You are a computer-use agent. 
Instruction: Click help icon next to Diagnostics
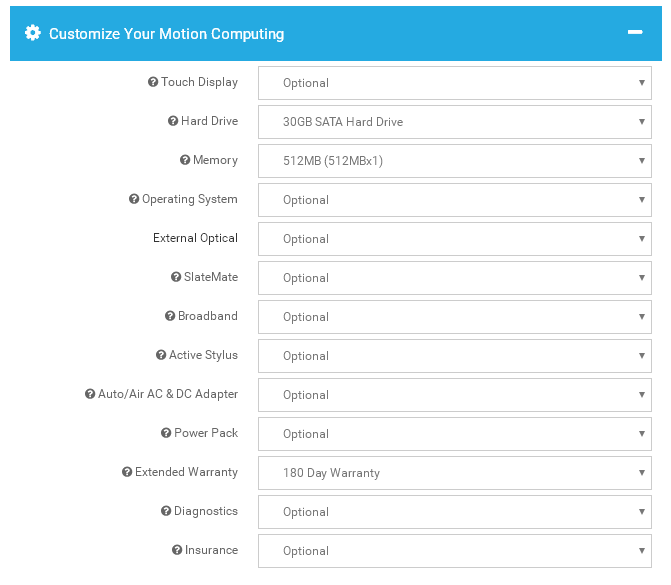pyautogui.click(x=166, y=511)
